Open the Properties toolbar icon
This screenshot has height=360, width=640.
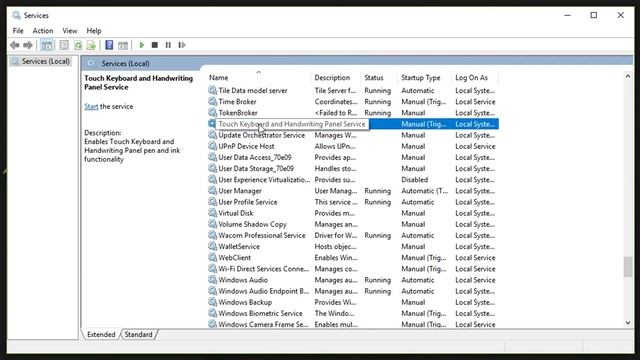coord(64,45)
